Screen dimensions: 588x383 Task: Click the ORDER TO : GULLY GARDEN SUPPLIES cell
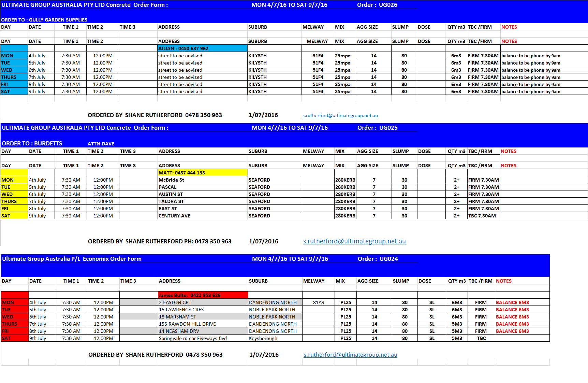pos(44,20)
